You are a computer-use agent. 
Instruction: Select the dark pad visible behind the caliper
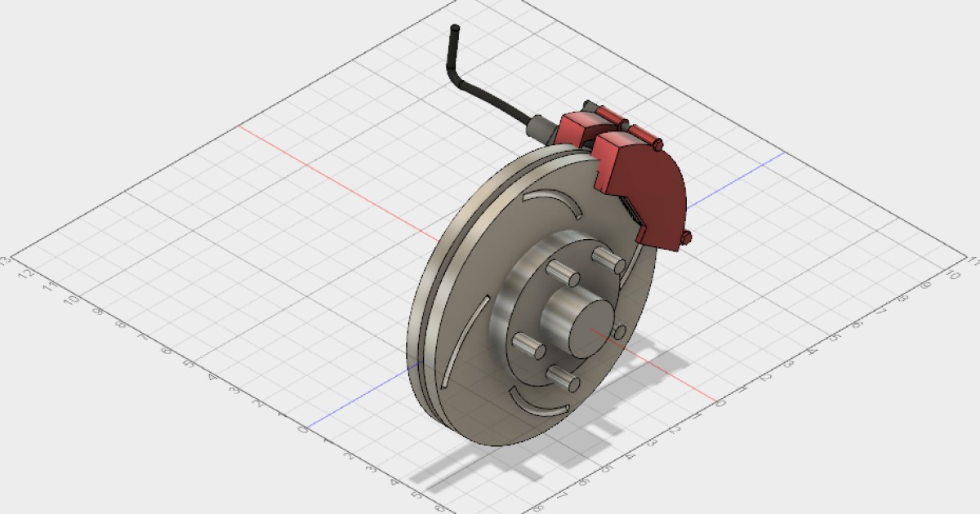click(x=631, y=206)
